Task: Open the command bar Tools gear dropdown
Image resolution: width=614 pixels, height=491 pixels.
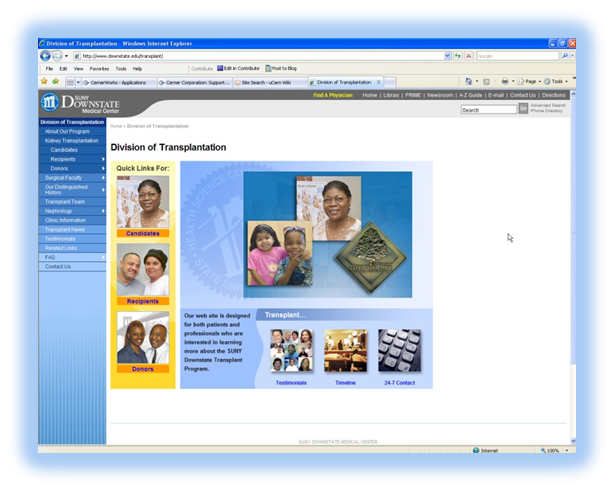Action: click(x=556, y=81)
